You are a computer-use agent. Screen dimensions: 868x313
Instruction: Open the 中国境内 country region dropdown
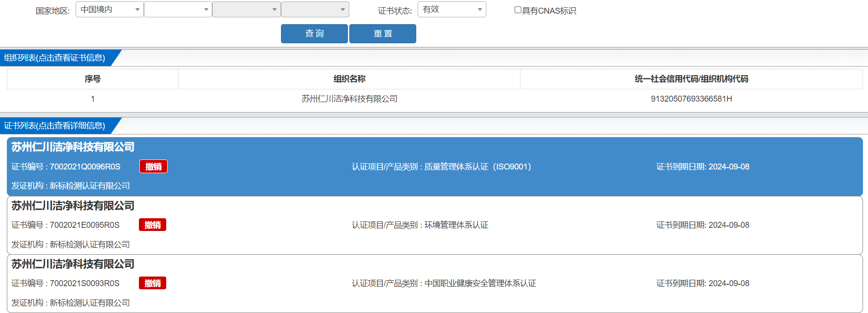click(x=109, y=10)
